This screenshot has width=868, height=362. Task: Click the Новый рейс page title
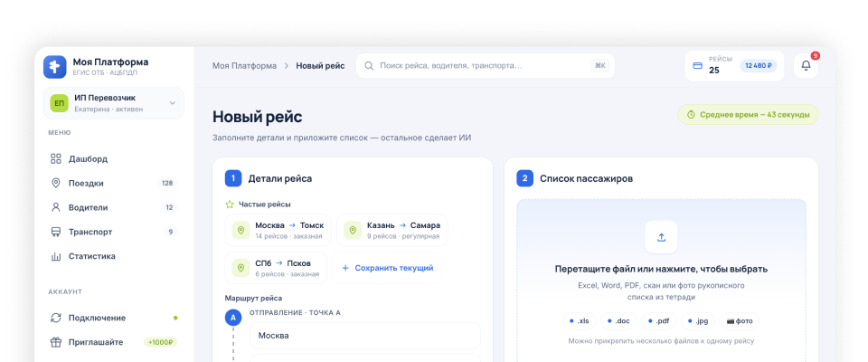click(x=258, y=117)
